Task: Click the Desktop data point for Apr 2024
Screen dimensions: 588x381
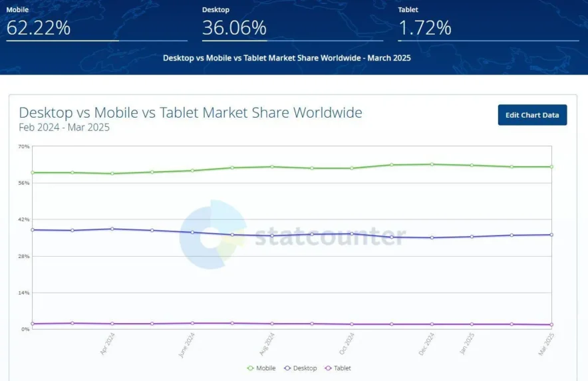Action: click(x=112, y=229)
